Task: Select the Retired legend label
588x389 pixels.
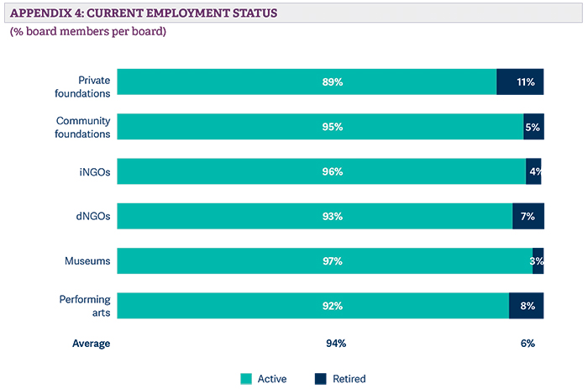Action: click(x=351, y=379)
